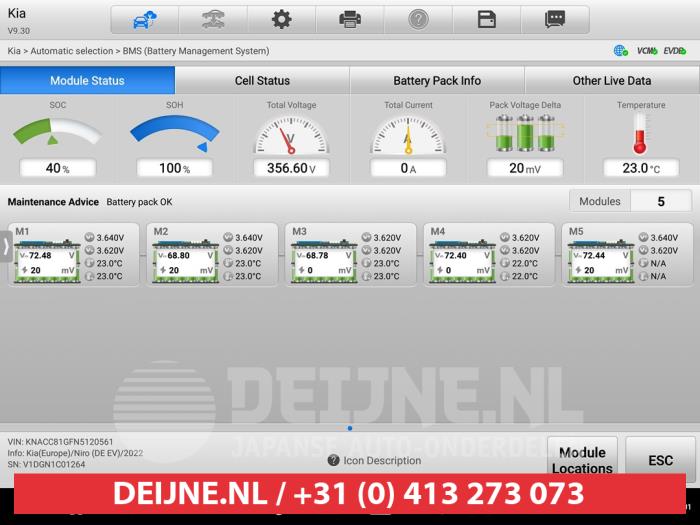Screen dimensions: 700x525
Task: Open the Other Live Data tab
Action: 612,80
